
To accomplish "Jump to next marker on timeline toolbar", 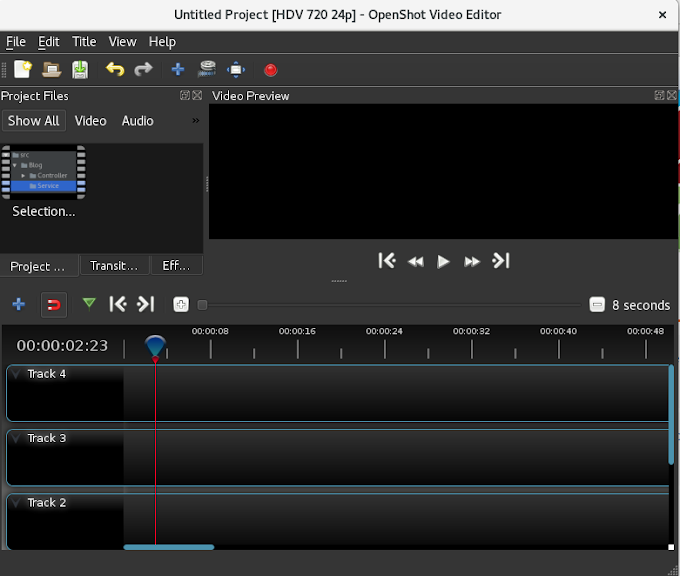I will point(146,304).
